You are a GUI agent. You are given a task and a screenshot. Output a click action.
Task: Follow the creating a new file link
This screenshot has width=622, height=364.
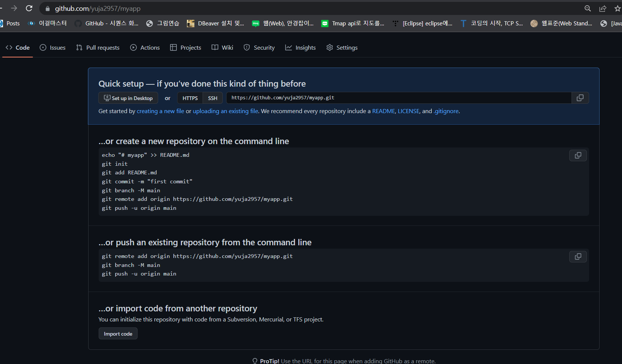160,111
